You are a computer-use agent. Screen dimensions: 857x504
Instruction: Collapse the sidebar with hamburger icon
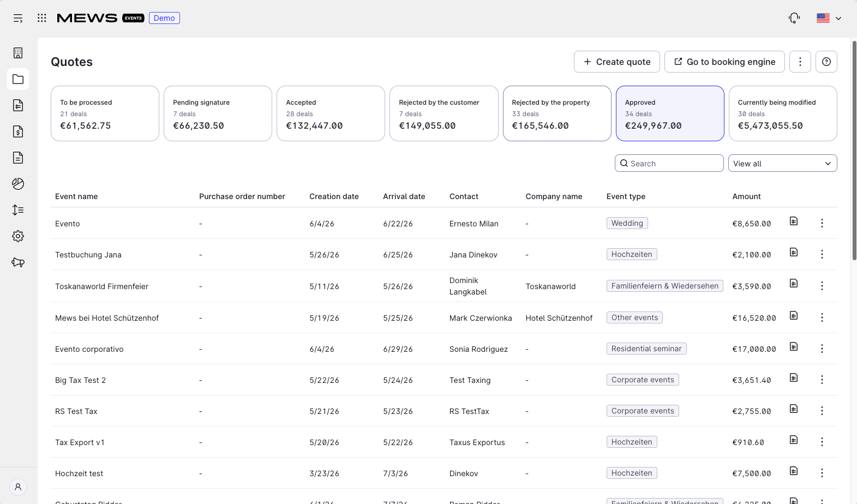(x=18, y=18)
